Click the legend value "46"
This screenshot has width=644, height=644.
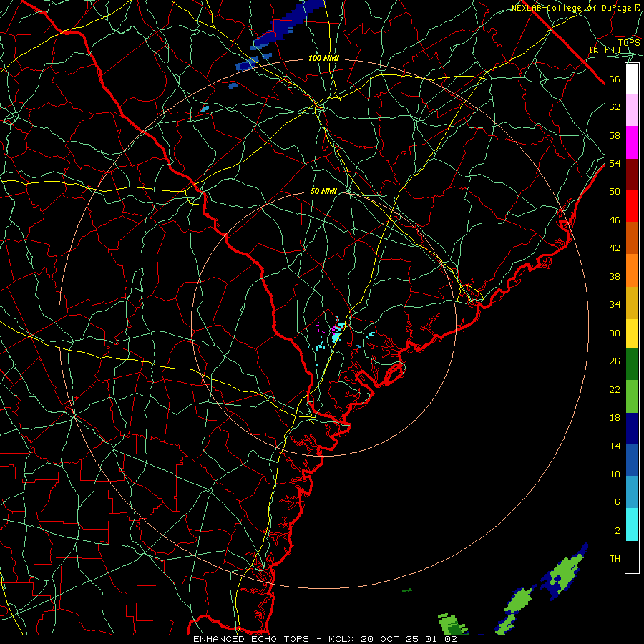pyautogui.click(x=615, y=220)
